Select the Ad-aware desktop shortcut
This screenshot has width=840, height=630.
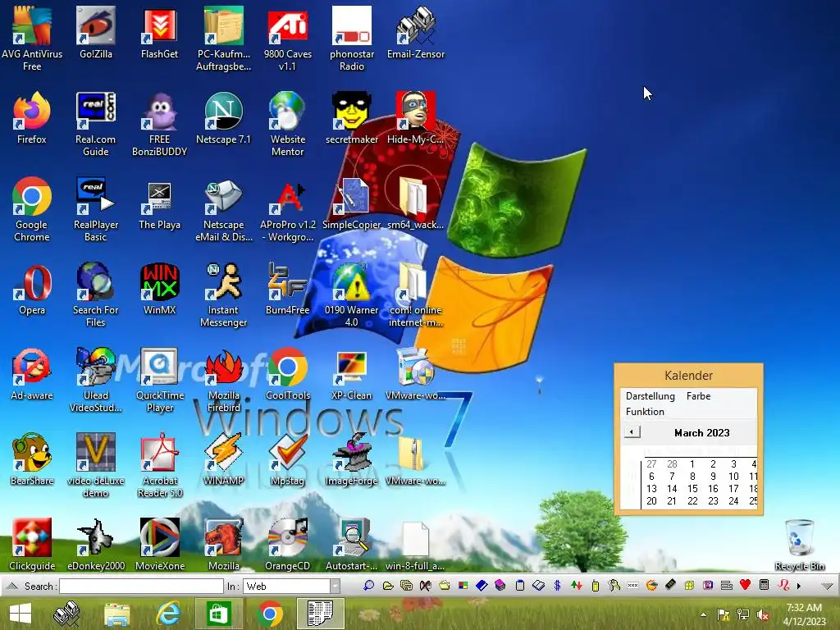(32, 374)
